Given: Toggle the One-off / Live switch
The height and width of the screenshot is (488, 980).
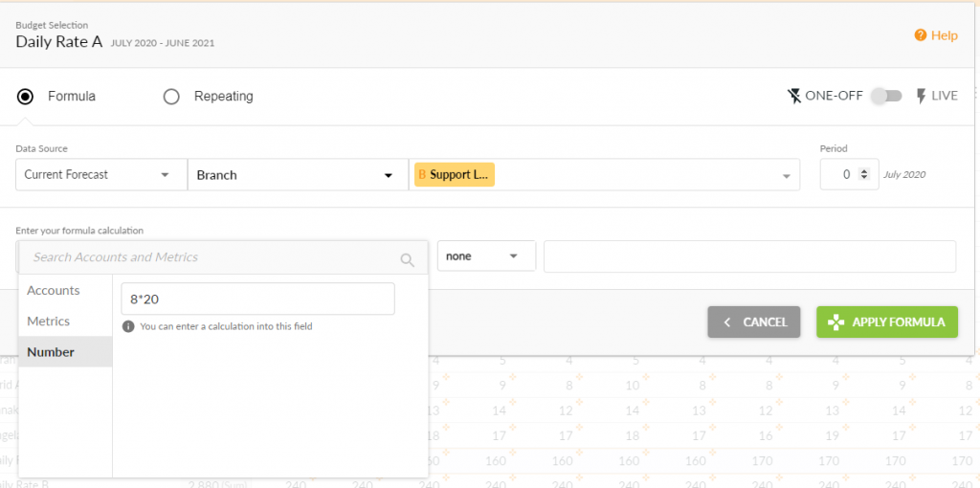Looking at the screenshot, I should 887,97.
